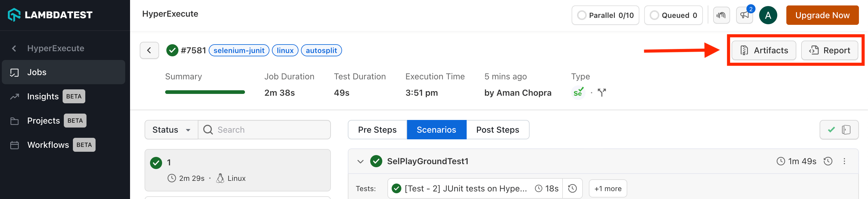868x199 pixels.
Task: Collapse the SelPlayGroundTest1 scenario row
Action: coord(360,161)
